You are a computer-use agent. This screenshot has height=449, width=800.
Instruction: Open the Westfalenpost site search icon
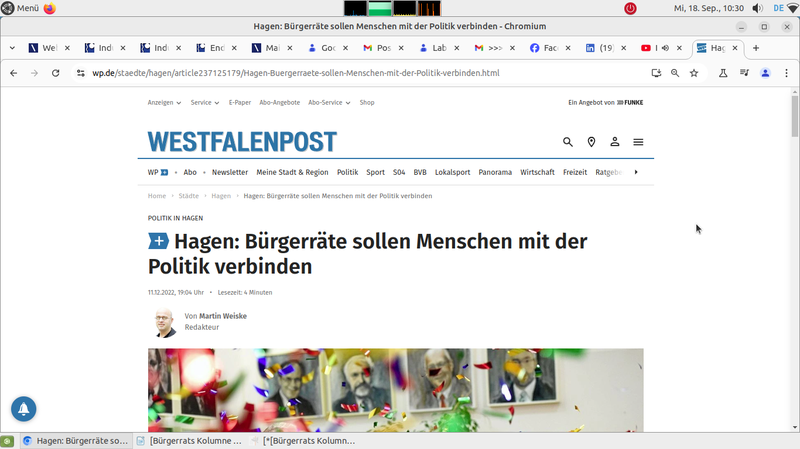pyautogui.click(x=568, y=142)
